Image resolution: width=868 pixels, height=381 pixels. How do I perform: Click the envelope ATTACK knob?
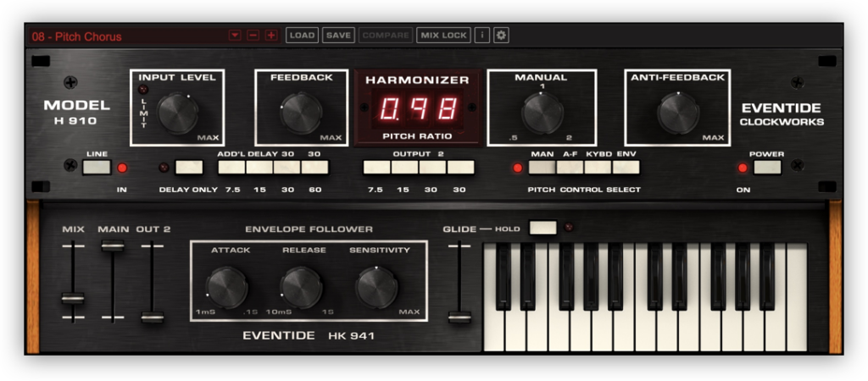[x=226, y=288]
